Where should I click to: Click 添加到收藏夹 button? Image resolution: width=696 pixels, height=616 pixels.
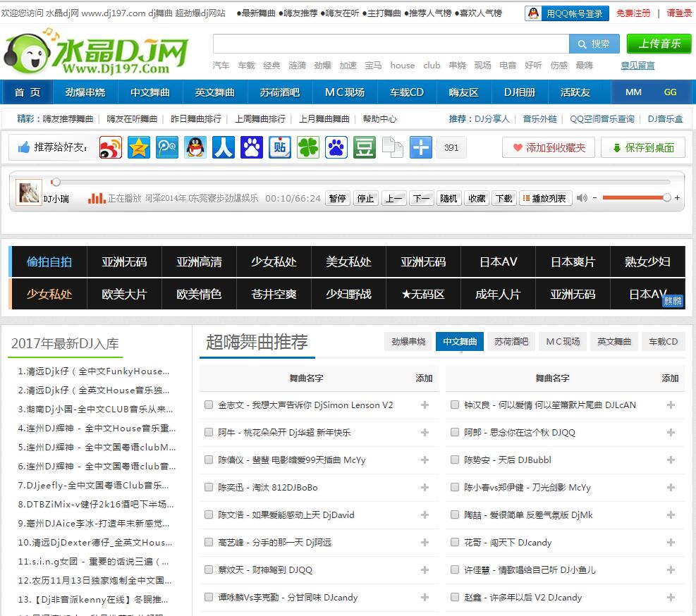(549, 147)
